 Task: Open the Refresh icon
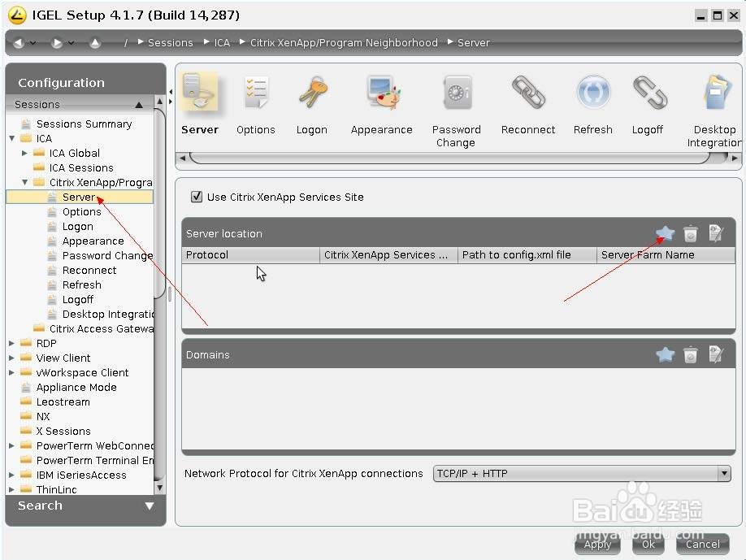click(x=593, y=92)
